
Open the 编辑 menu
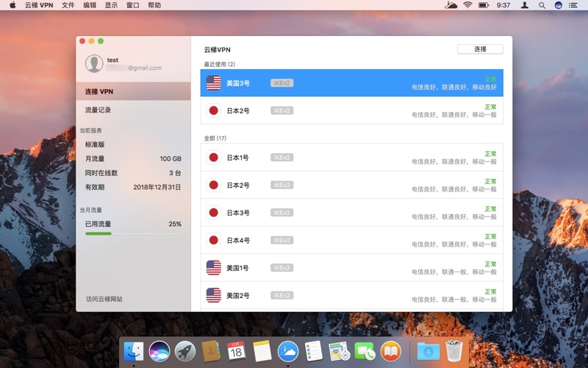[x=90, y=5]
